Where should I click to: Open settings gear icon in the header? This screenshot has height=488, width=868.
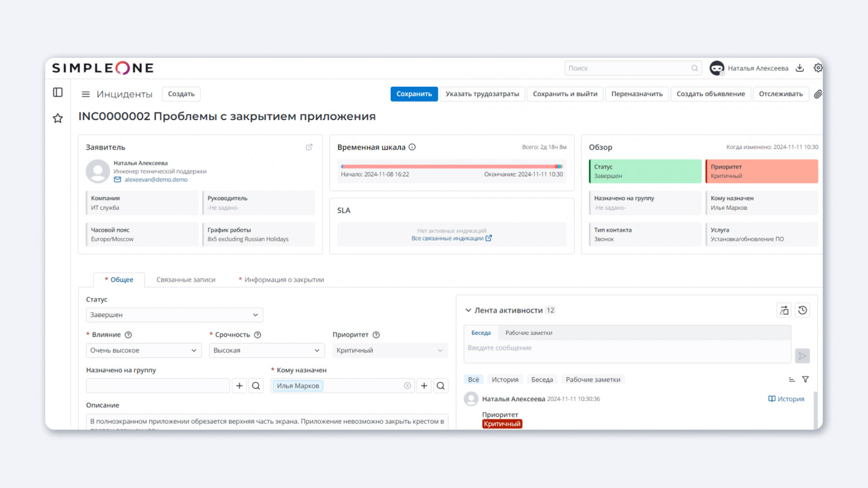click(818, 68)
